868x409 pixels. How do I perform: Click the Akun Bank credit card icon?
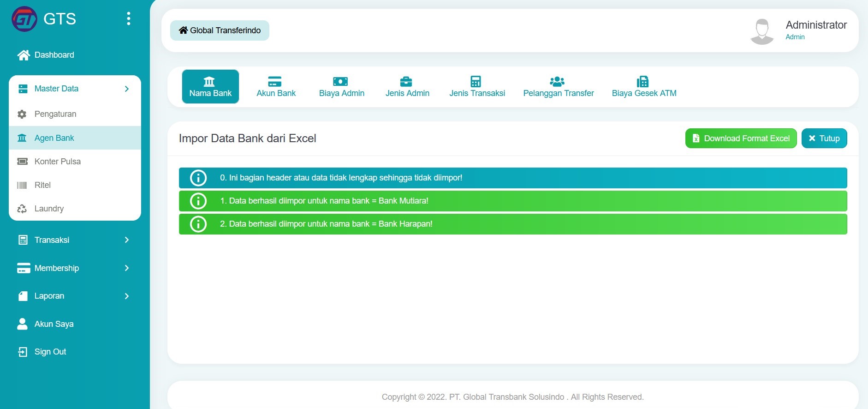click(x=275, y=82)
